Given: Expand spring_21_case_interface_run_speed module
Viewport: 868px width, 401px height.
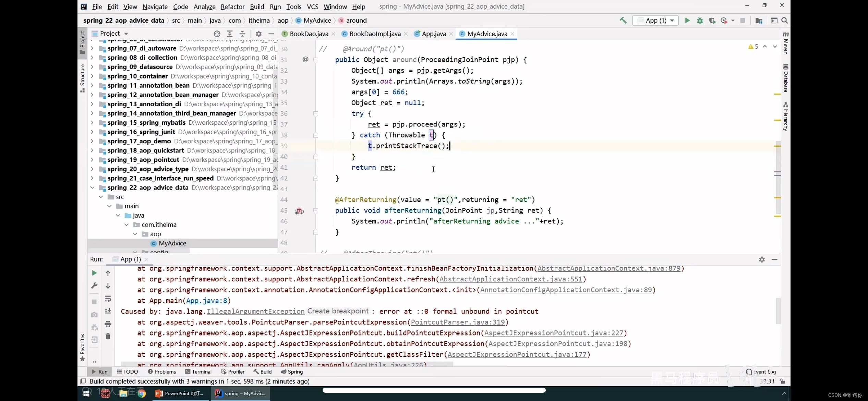Looking at the screenshot, I should click(92, 178).
